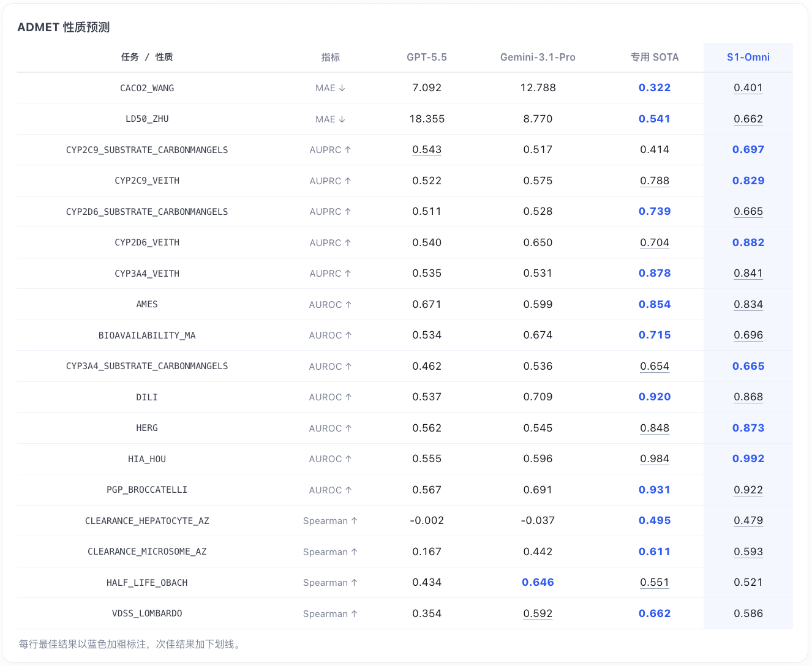Click Gemini-3.1-Pro value 8.770

(x=538, y=119)
